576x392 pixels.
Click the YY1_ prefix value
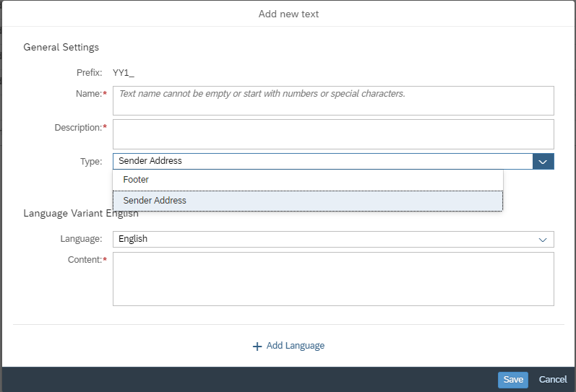click(124, 73)
